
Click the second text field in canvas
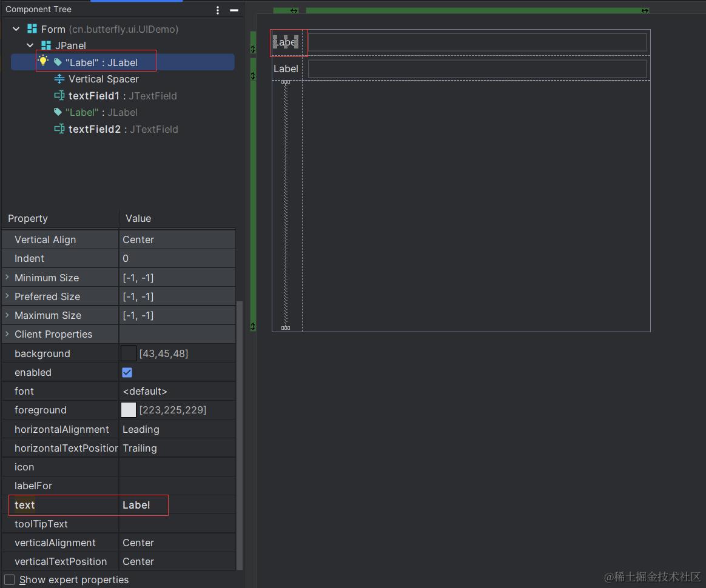click(477, 69)
